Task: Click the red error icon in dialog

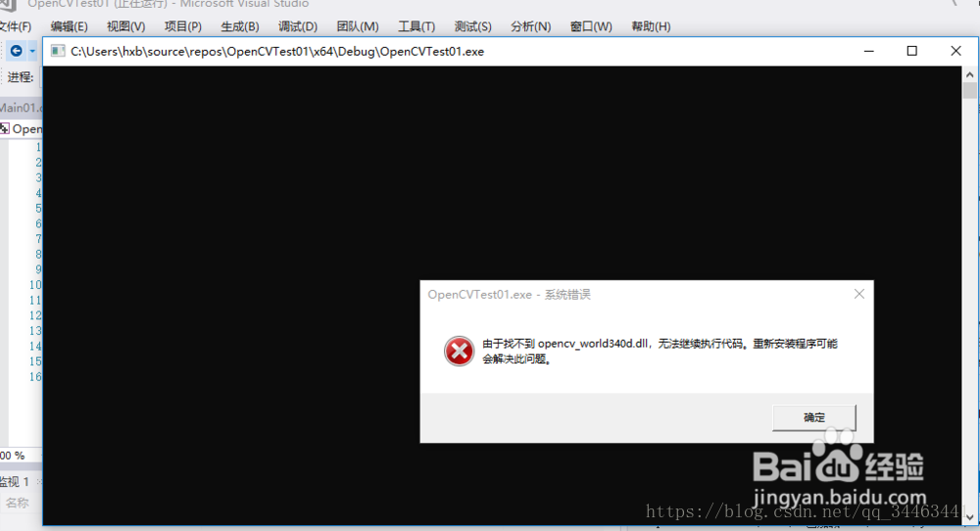Action: (460, 351)
